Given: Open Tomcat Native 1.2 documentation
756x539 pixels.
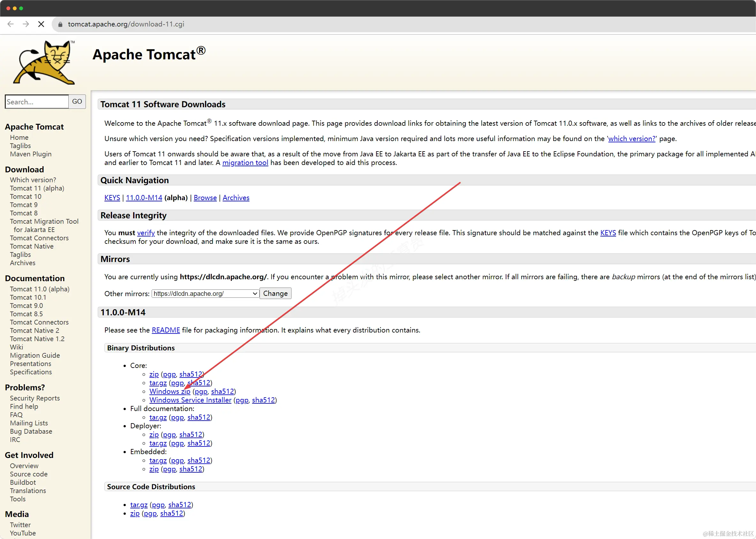Looking at the screenshot, I should 37,339.
